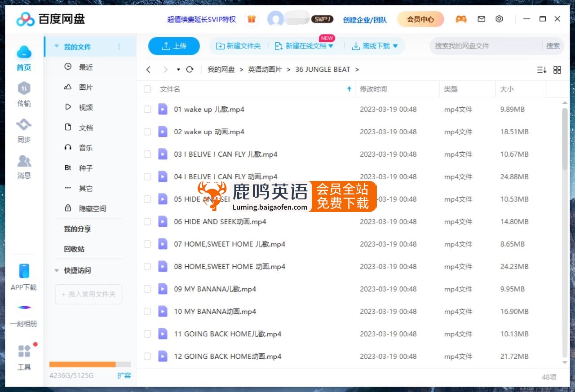Click the refresh icon beside breadcrumb
Image resolution: width=575 pixels, height=392 pixels.
[190, 70]
